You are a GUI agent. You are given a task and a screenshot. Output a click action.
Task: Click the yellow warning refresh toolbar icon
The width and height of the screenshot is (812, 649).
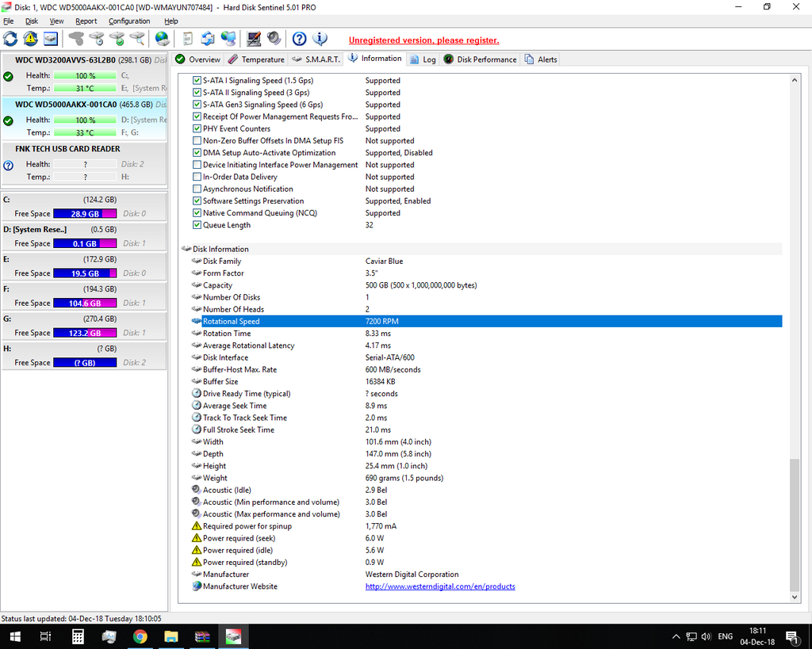pos(30,39)
